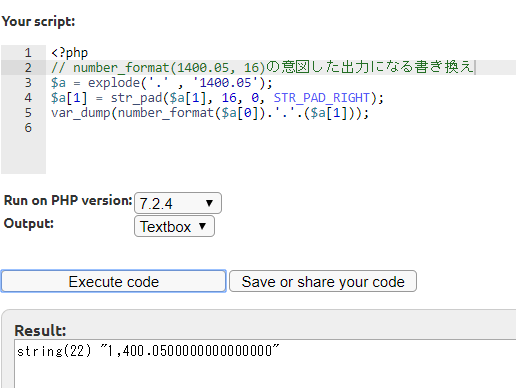Click line number 1 in the gutter
Screen dimensions: 516x388
click(28, 53)
